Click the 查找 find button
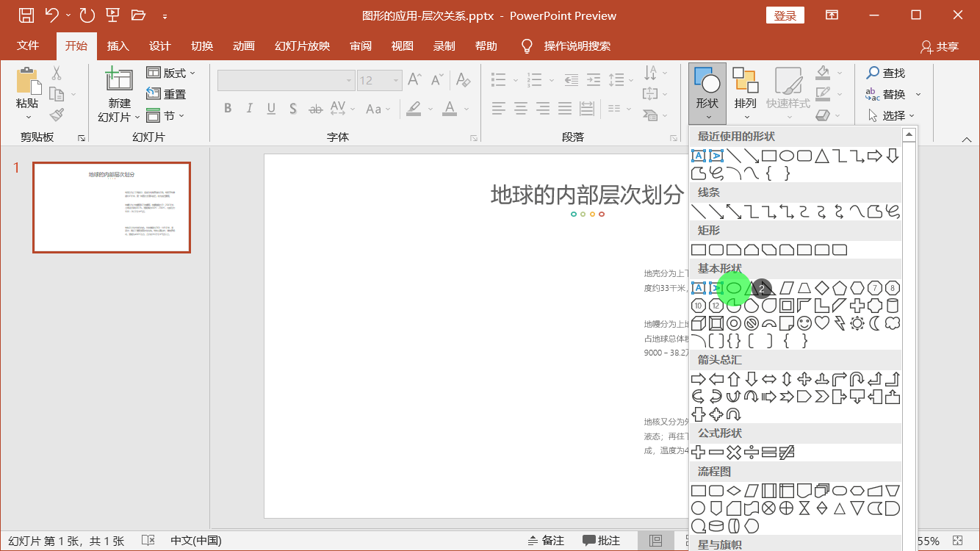The width and height of the screenshot is (980, 551). pos(885,73)
